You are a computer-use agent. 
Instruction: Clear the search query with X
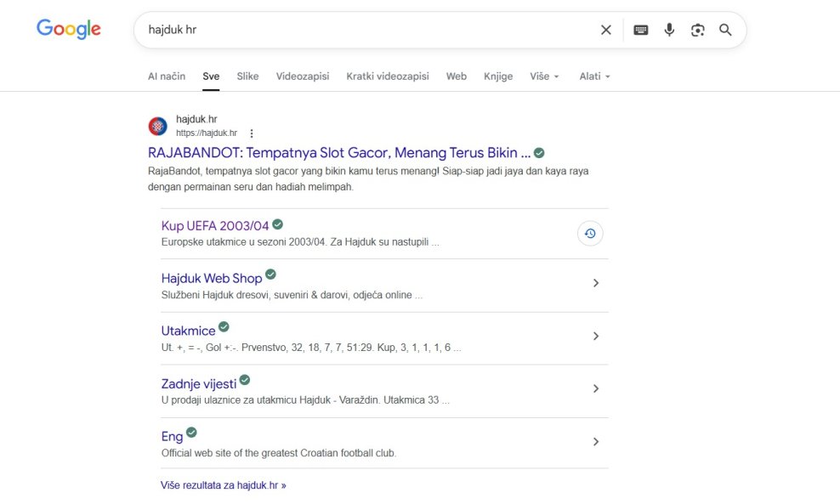coord(606,30)
